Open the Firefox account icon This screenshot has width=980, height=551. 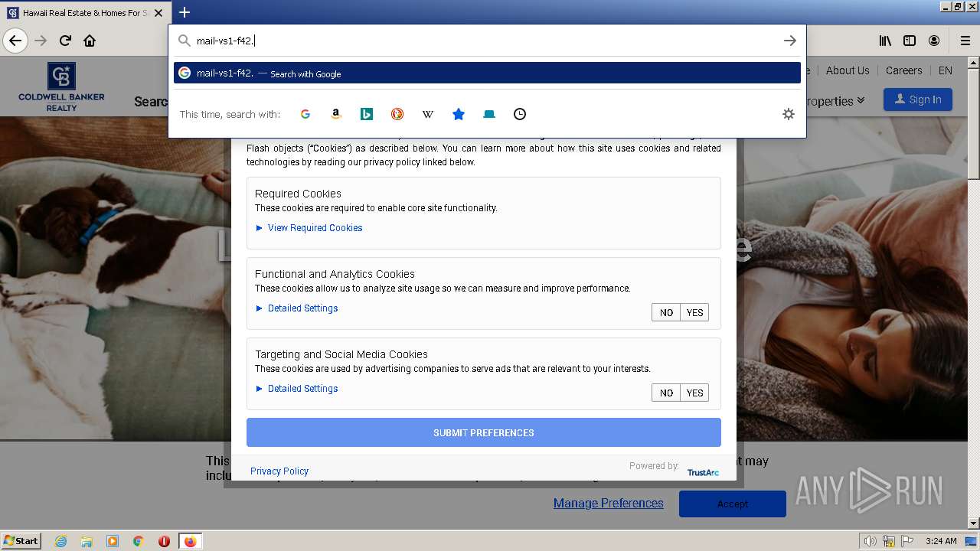click(934, 41)
